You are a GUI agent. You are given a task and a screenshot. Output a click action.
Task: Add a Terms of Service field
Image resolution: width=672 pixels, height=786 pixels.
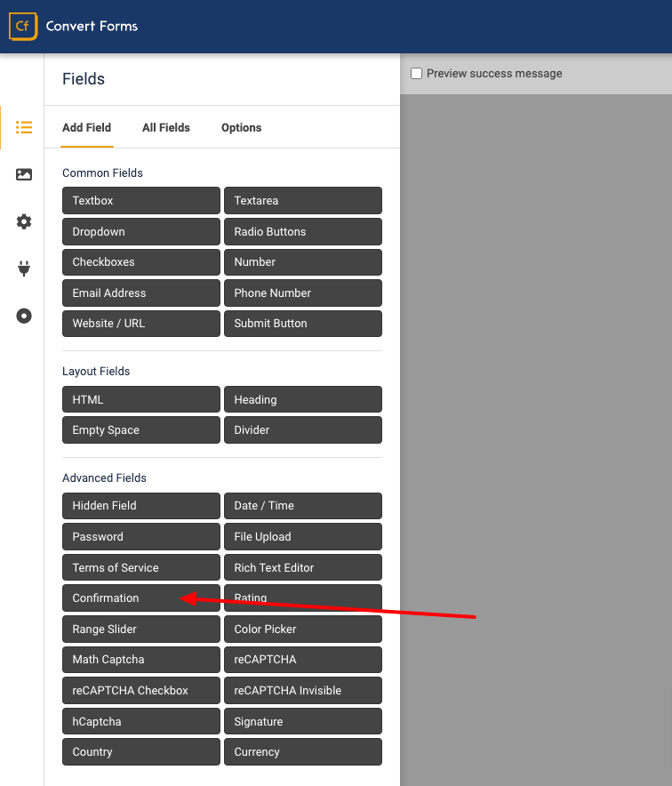click(141, 567)
